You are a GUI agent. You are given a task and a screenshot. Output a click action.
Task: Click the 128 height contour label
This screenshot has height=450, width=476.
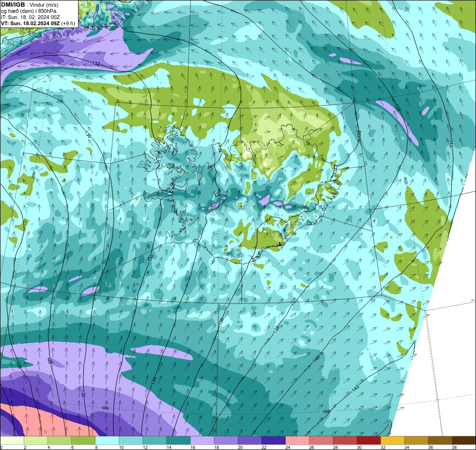pos(50,360)
